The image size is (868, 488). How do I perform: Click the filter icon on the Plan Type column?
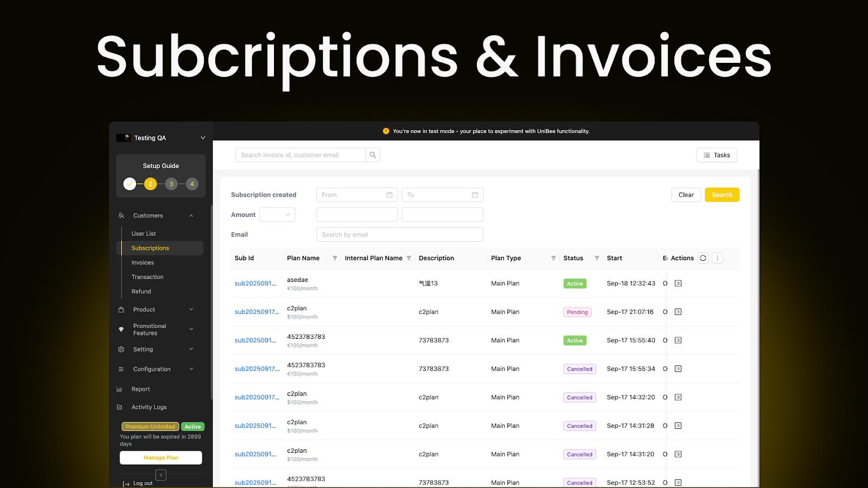point(553,258)
